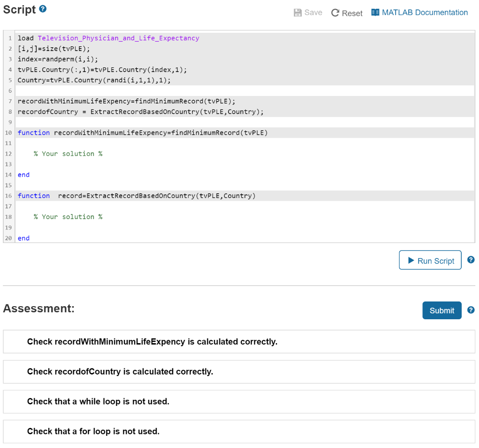Click the Reset circular arrow icon
The height and width of the screenshot is (448, 479).
(335, 13)
